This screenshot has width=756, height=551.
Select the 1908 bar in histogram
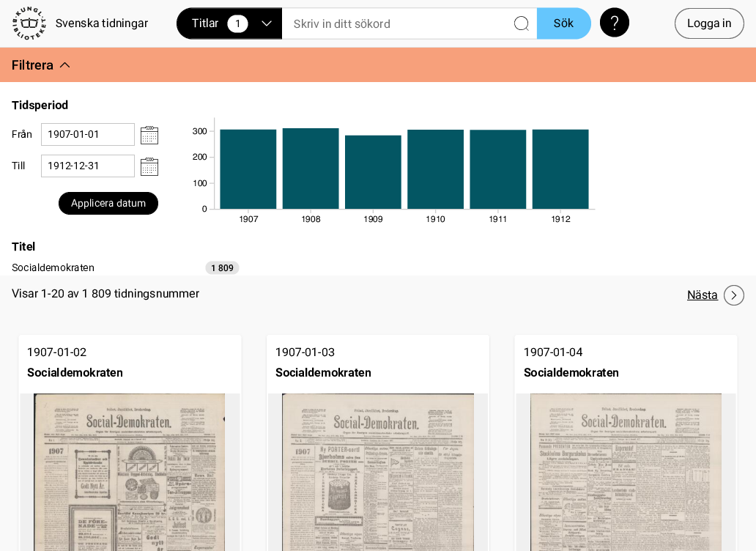click(x=311, y=169)
